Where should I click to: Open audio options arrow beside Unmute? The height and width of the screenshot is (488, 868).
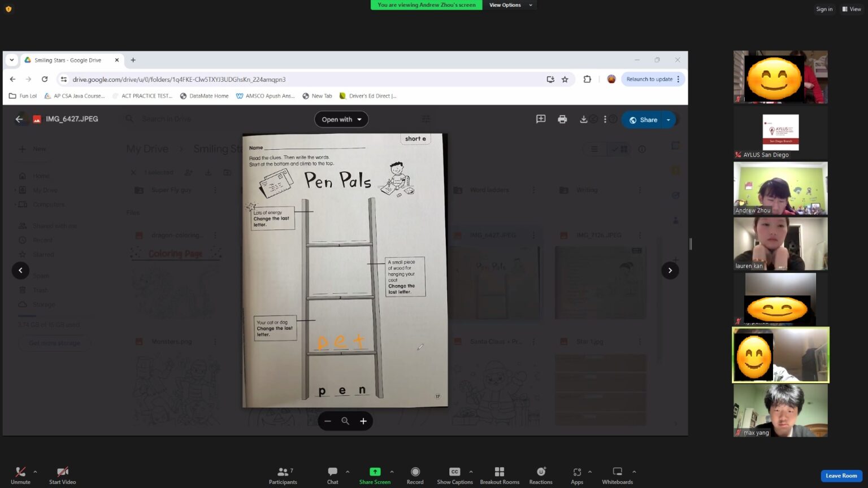coord(35,472)
